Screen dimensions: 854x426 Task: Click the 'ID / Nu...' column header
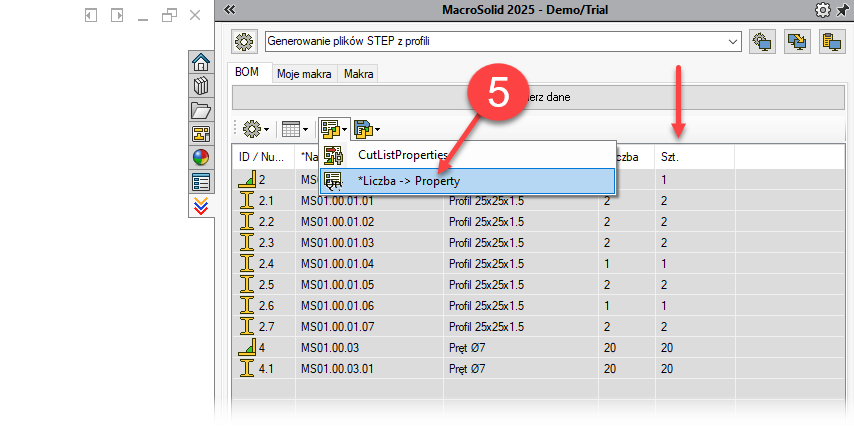tap(263, 157)
